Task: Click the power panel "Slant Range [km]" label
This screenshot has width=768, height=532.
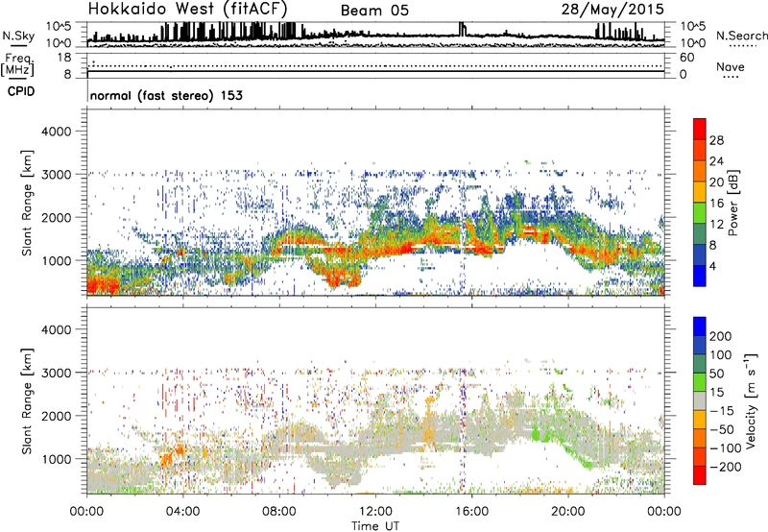Action: [x=27, y=203]
